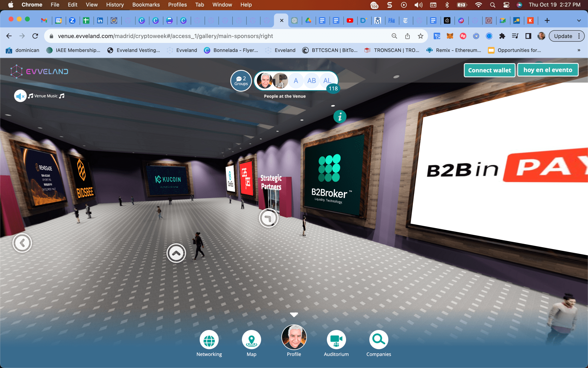The width and height of the screenshot is (588, 368).
Task: Move forward with the up arrow hotspot
Action: [x=176, y=253]
